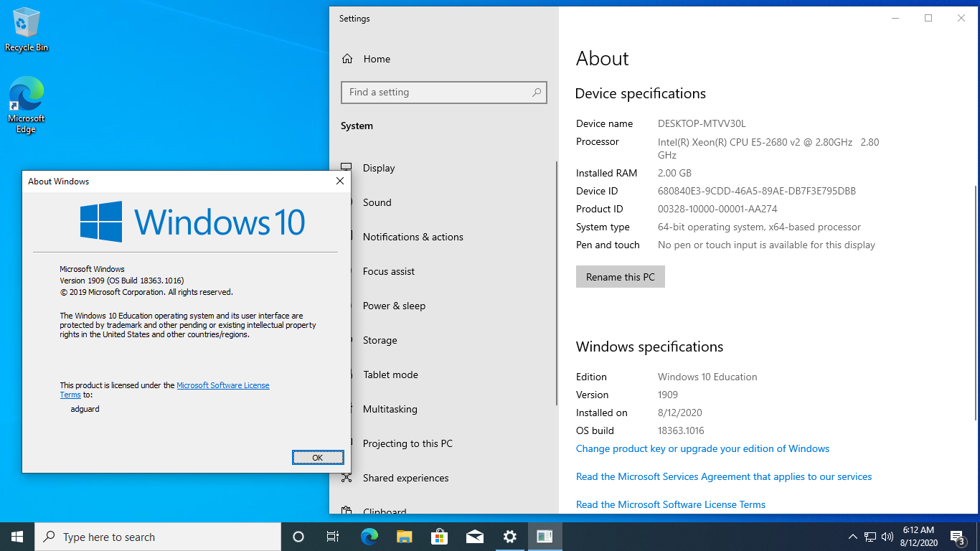
Task: Open File Explorer from the taskbar
Action: [404, 537]
